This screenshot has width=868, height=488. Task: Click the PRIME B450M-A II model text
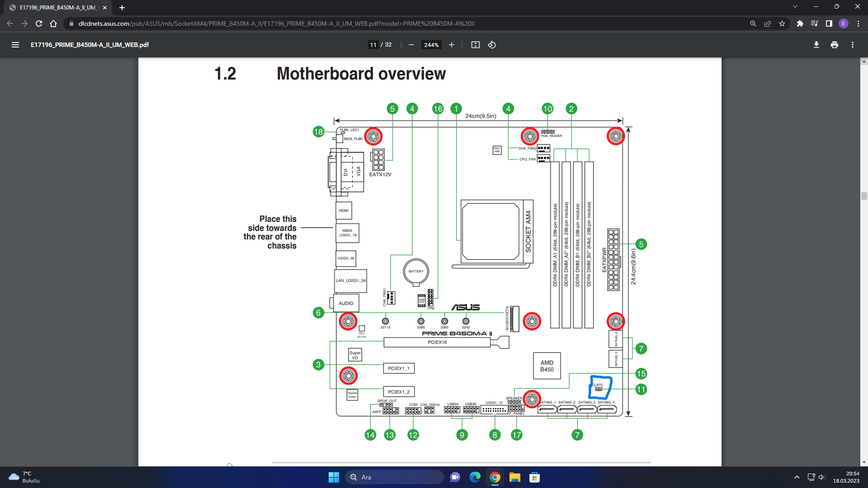click(x=457, y=333)
